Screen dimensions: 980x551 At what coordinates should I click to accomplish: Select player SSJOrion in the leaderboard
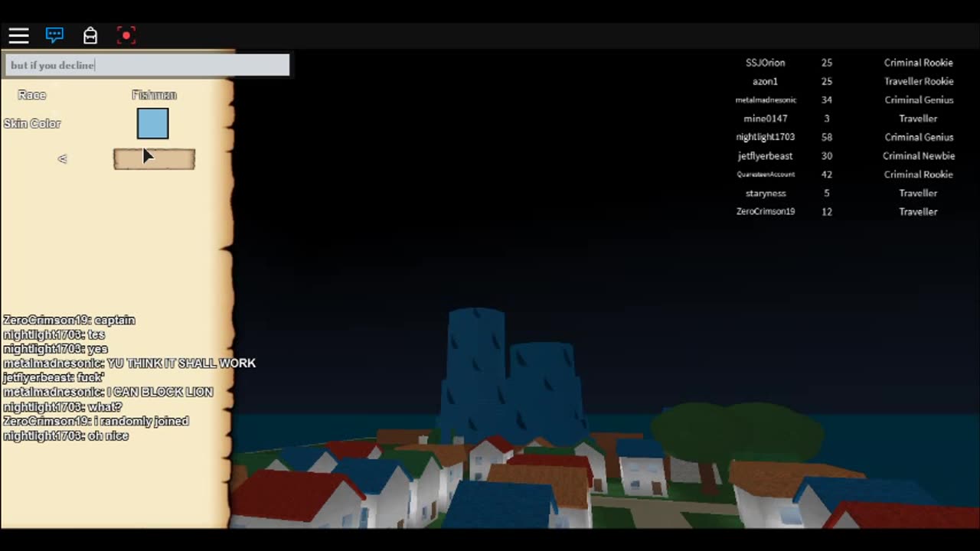pos(765,63)
